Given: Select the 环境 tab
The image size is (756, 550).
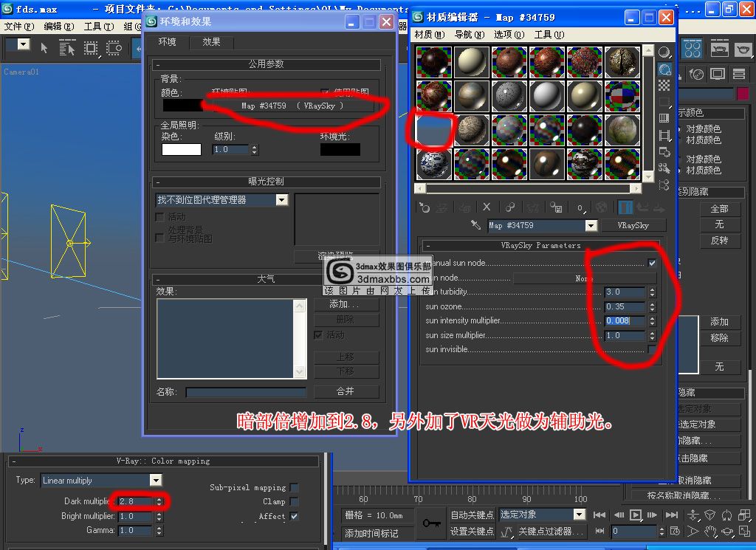Looking at the screenshot, I should (x=168, y=42).
